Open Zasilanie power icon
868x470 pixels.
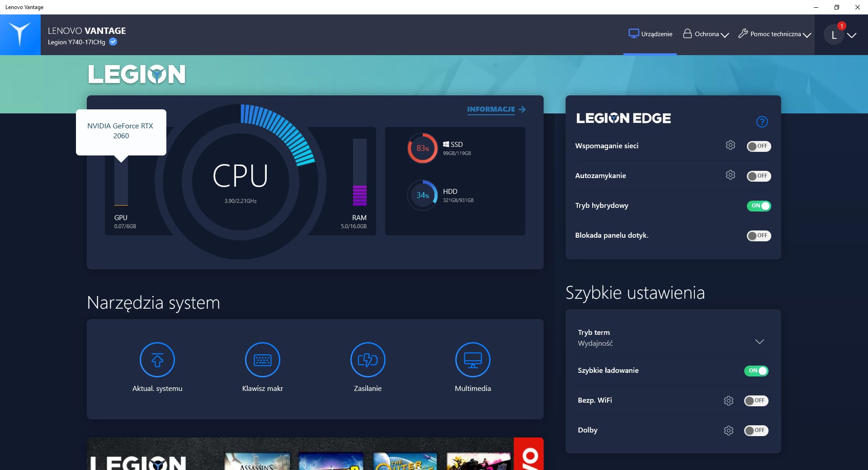pos(368,360)
